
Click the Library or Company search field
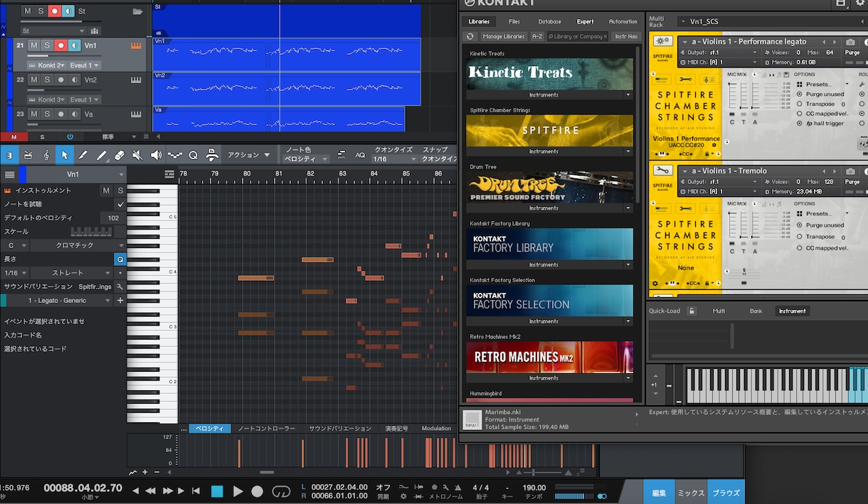click(x=578, y=36)
